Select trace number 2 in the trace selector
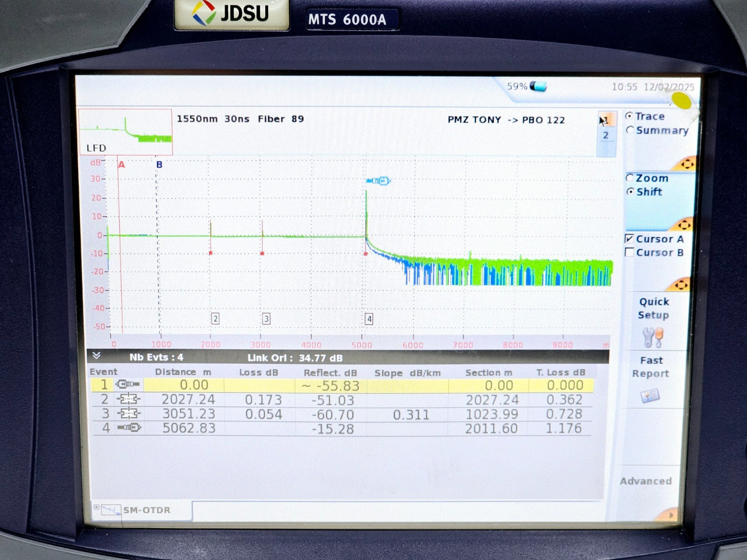This screenshot has height=560, width=747. click(x=606, y=135)
